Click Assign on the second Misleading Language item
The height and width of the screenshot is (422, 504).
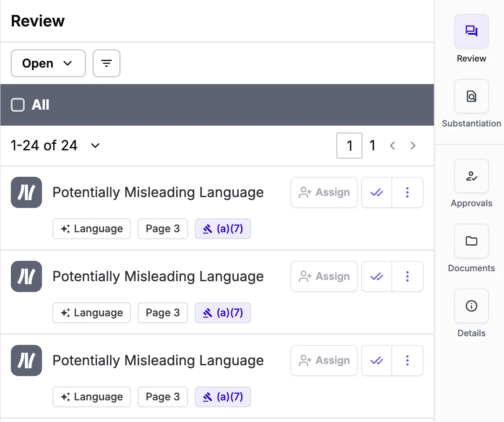[324, 276]
